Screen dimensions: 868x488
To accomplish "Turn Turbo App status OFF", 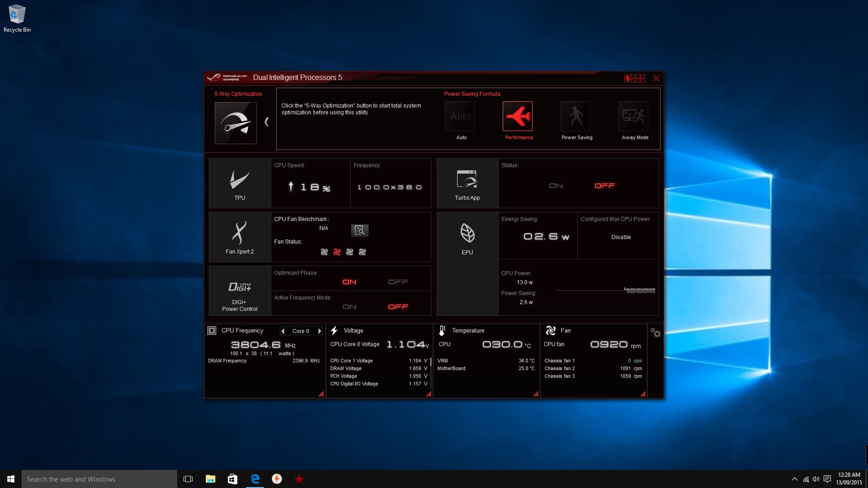I will 604,186.
